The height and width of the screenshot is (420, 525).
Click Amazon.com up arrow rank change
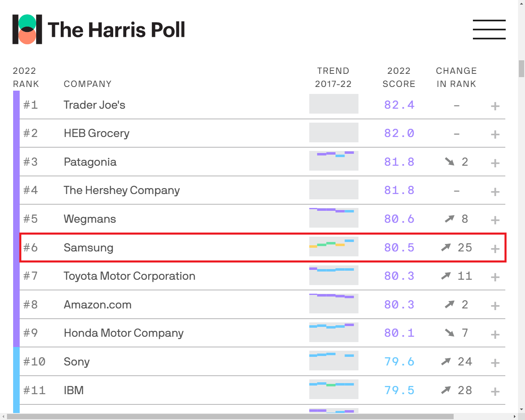coord(450,304)
